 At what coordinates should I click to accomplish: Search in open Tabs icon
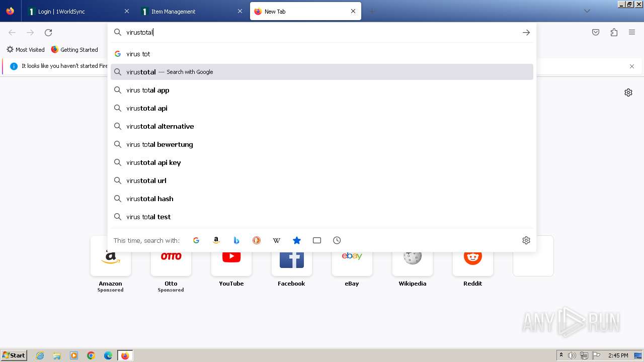click(317, 240)
